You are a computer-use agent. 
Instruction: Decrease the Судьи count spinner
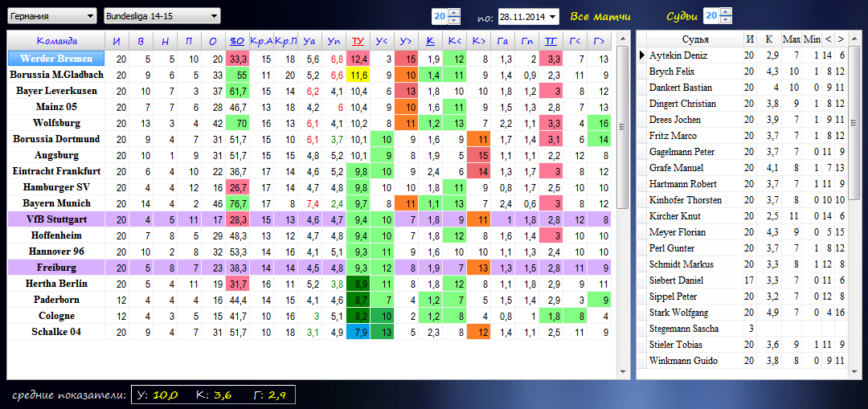[x=726, y=20]
